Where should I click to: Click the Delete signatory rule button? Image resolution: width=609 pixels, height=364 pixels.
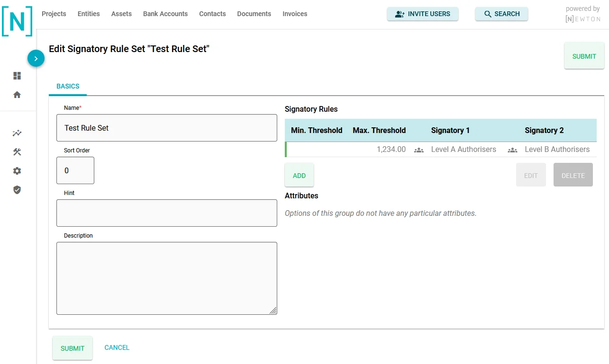click(x=573, y=175)
